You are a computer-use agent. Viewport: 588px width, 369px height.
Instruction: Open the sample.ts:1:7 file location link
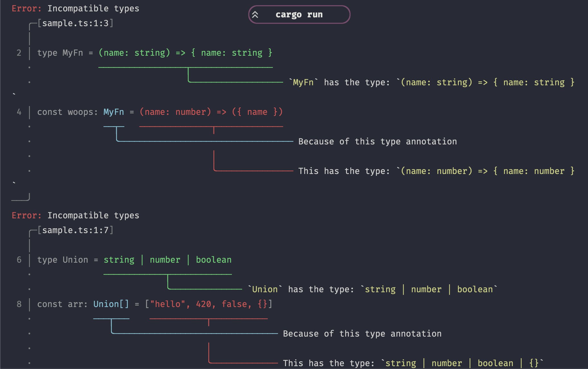[x=75, y=230]
